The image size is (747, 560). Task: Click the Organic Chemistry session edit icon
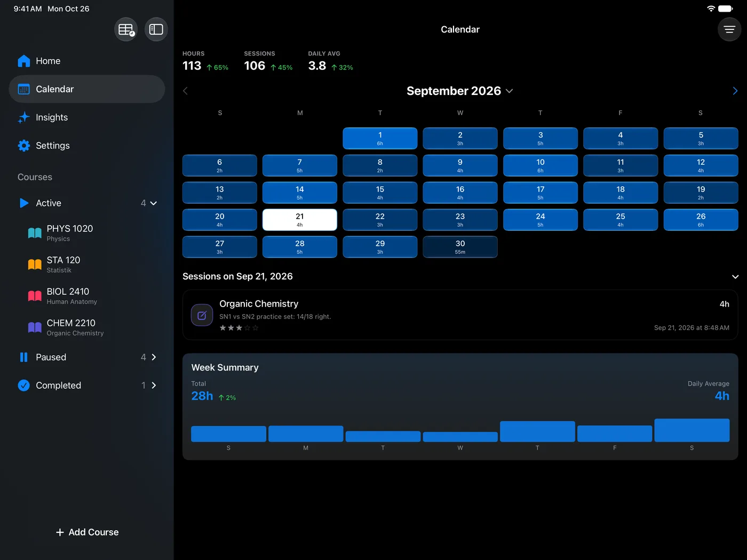tap(202, 315)
